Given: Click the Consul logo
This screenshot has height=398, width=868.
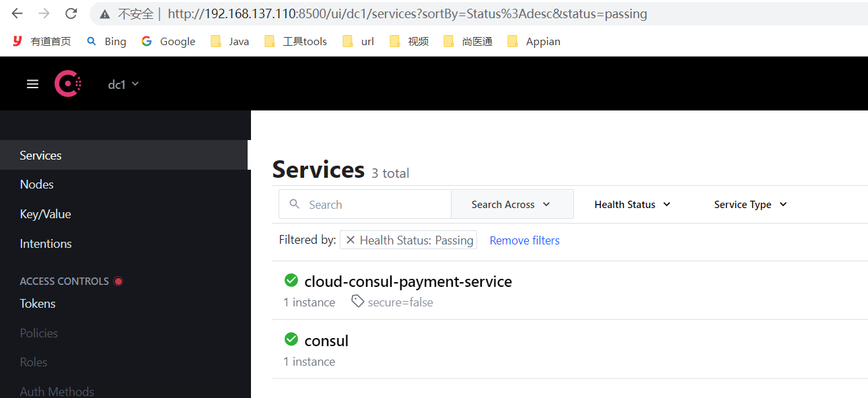Looking at the screenshot, I should [x=68, y=84].
